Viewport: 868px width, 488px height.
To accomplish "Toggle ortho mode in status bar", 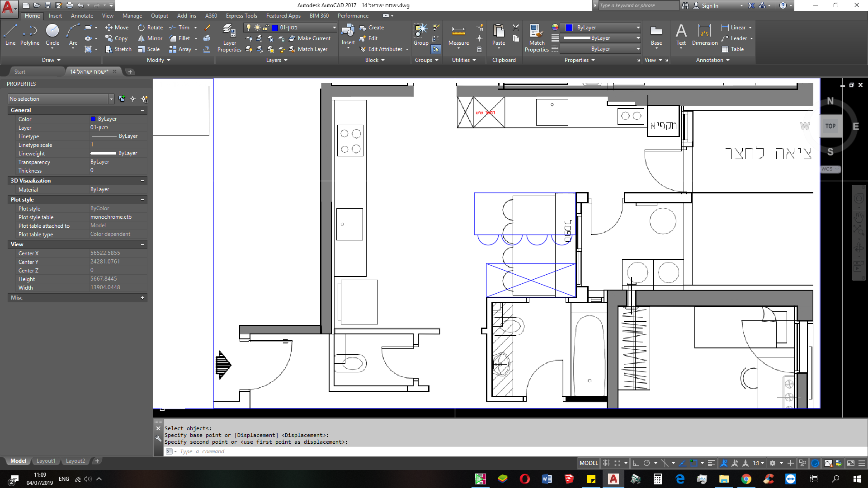I will (x=636, y=463).
